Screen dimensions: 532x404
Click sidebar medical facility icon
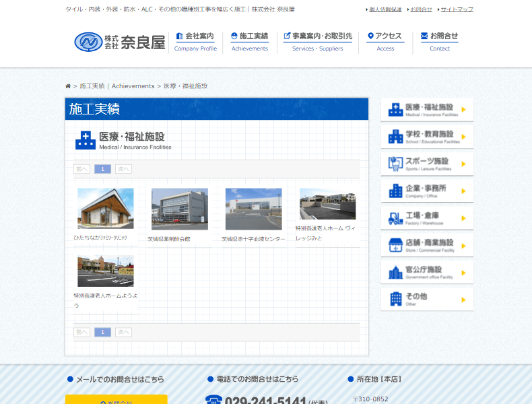point(395,110)
